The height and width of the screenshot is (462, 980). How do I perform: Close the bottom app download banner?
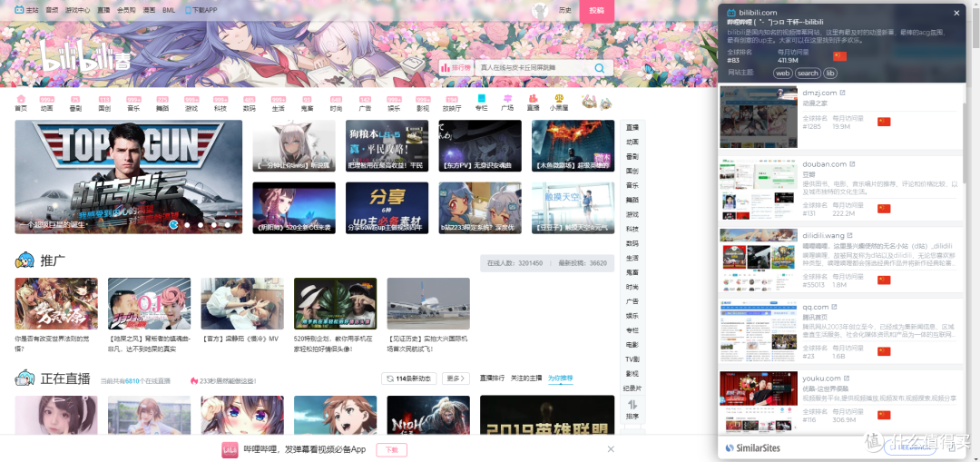[x=611, y=449]
